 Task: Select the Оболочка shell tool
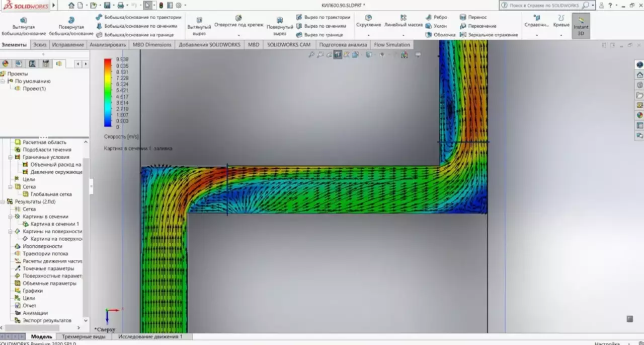tap(429, 35)
